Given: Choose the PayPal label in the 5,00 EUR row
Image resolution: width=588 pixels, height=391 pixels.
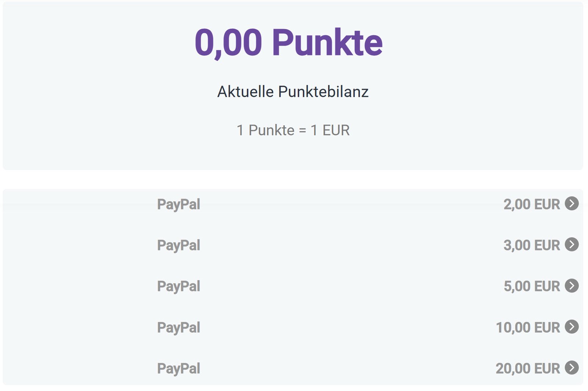Looking at the screenshot, I should pos(179,287).
